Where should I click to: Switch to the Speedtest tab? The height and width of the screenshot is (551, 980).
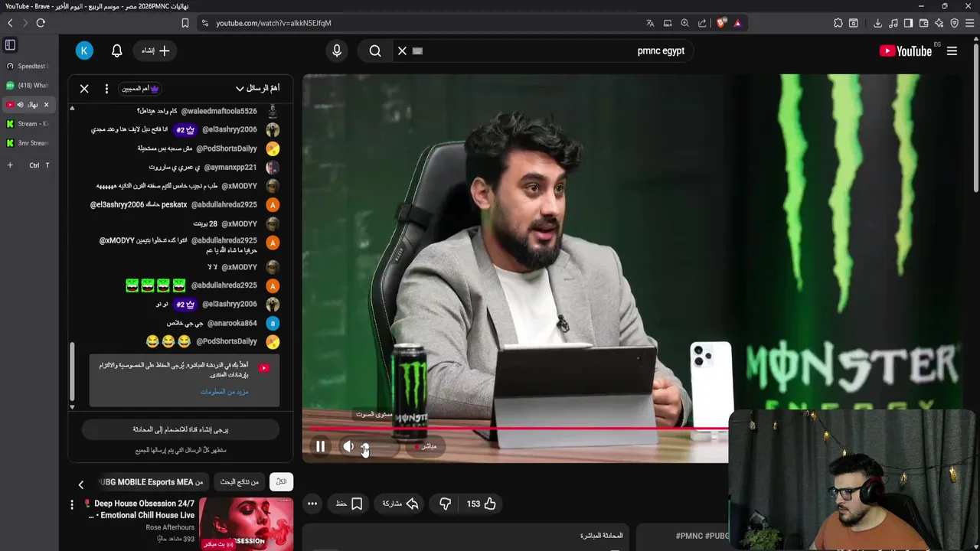[x=28, y=67]
